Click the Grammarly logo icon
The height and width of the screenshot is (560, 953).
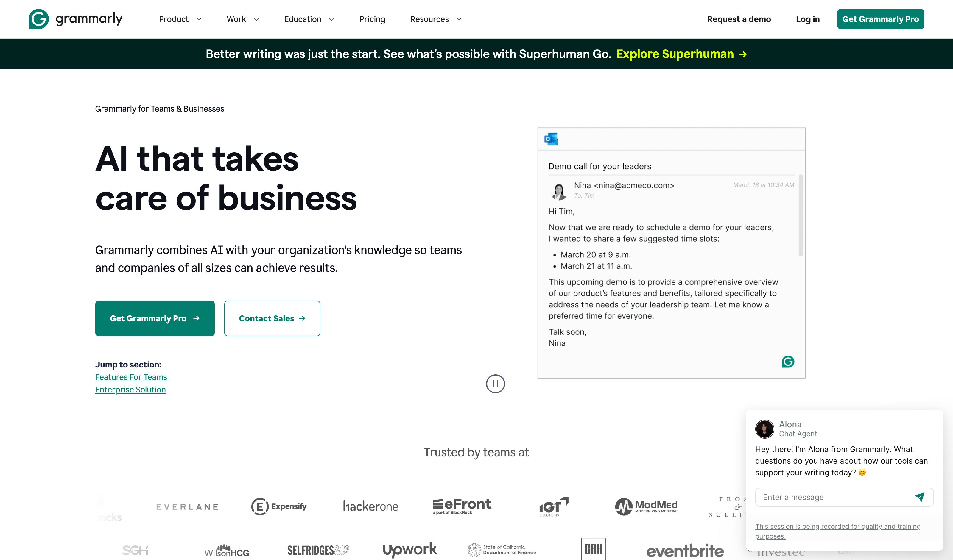[39, 19]
